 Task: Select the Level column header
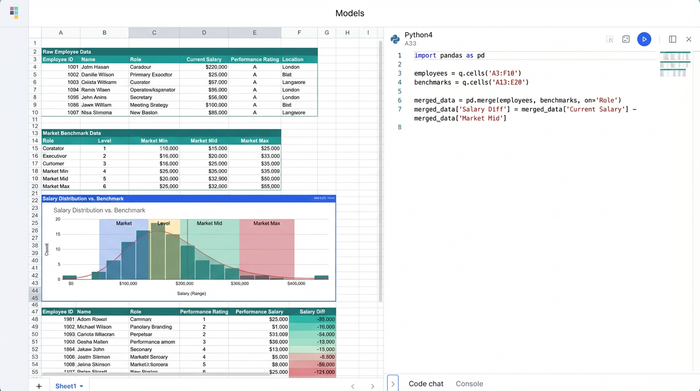coord(104,141)
